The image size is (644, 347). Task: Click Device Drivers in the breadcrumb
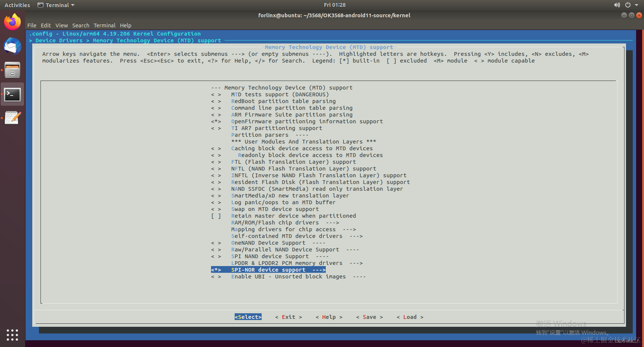[59, 40]
